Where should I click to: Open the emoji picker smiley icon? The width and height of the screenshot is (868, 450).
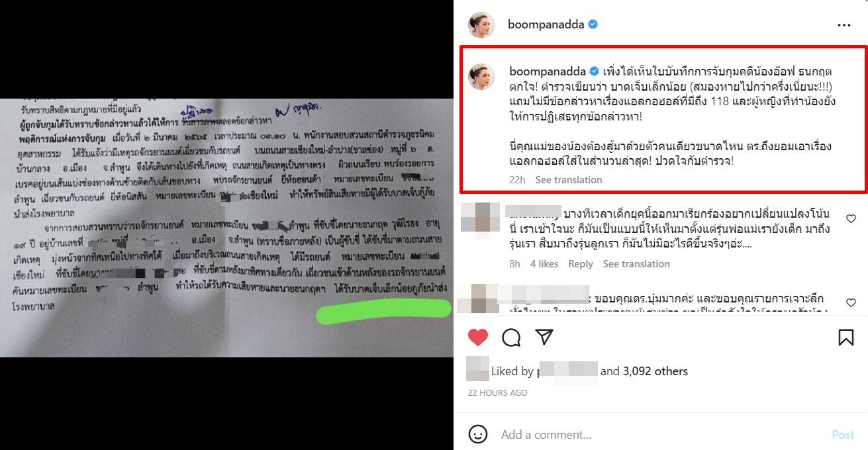[478, 435]
